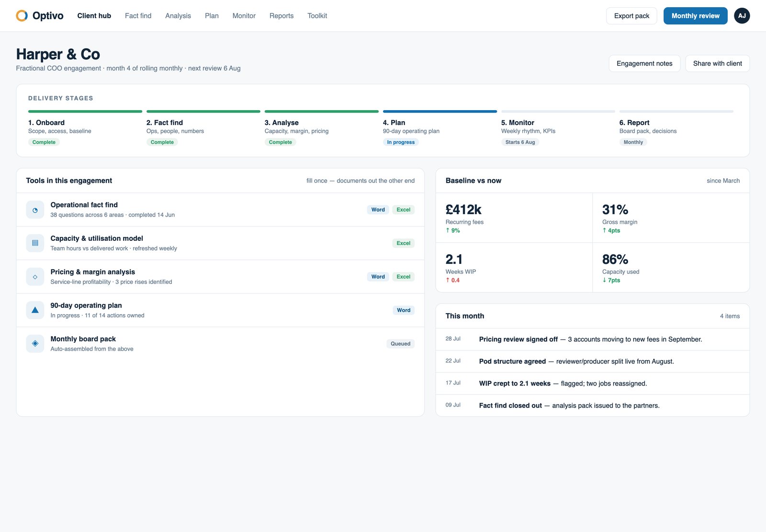
Task: Open Monthly board pack
Action: tap(220, 344)
